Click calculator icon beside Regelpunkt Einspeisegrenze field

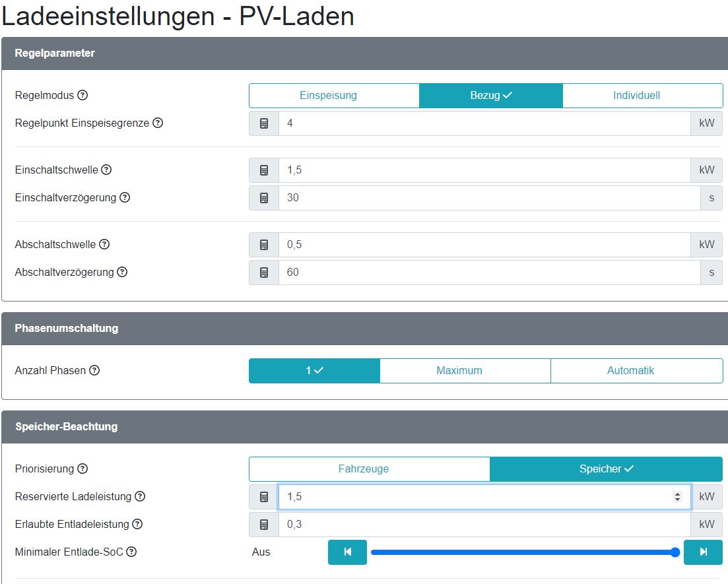264,123
